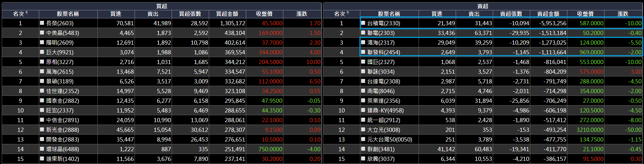
Task: Click 漲跌 header in the 賣超 table
Action: coord(623,14)
